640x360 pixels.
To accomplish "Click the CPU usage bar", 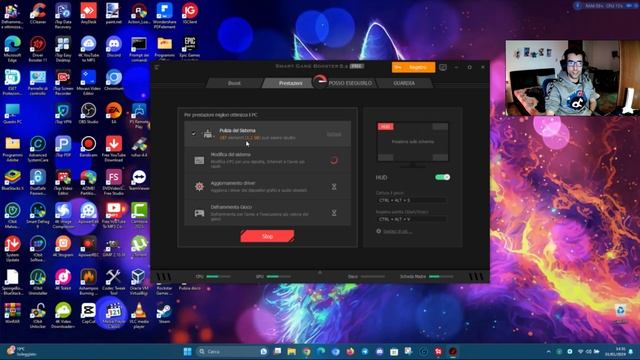I will click(x=218, y=276).
